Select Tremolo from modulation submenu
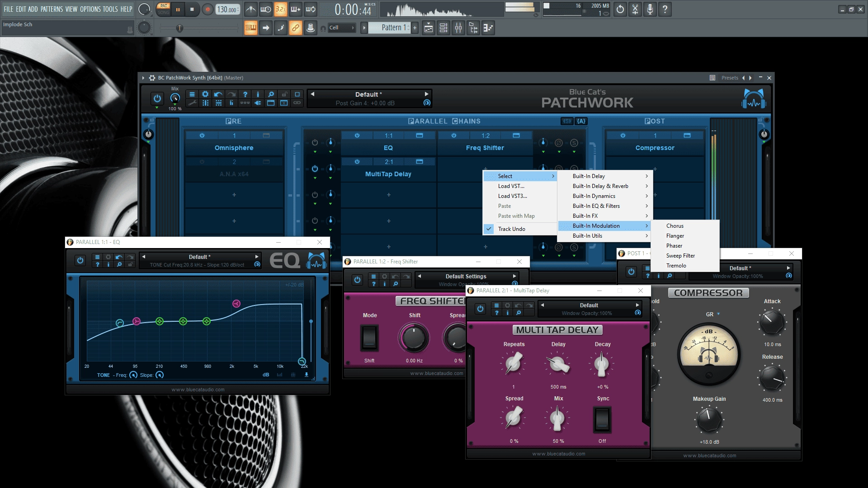This screenshot has width=868, height=488. 685,266
